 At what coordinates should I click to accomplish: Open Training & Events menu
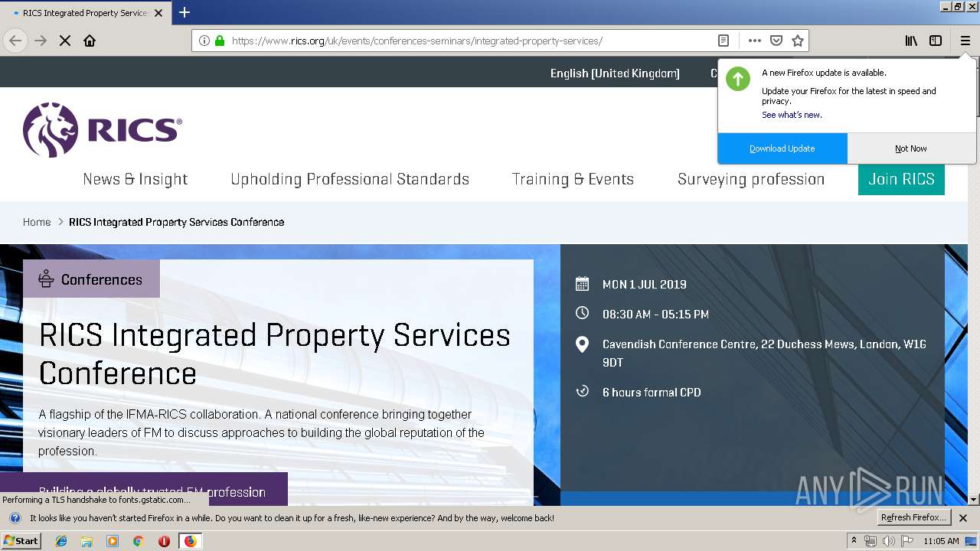point(573,179)
